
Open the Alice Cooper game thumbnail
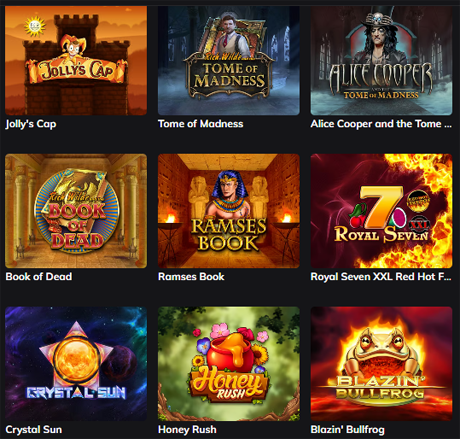[381, 60]
